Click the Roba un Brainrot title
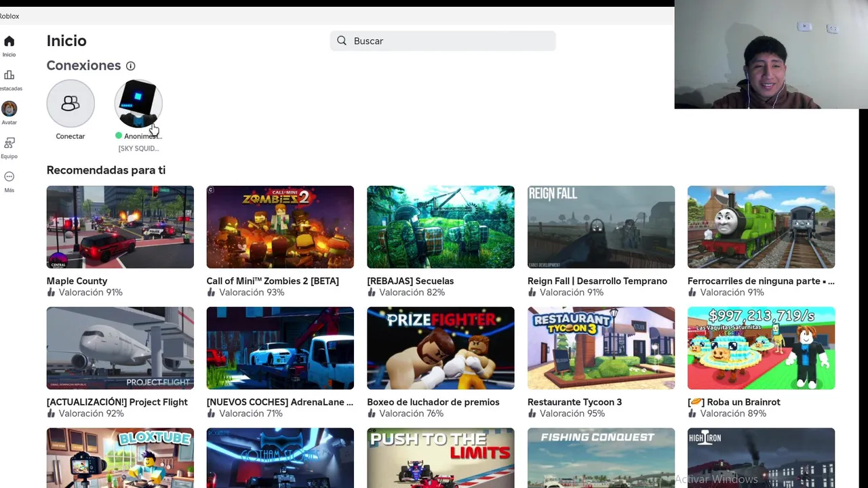 click(734, 402)
